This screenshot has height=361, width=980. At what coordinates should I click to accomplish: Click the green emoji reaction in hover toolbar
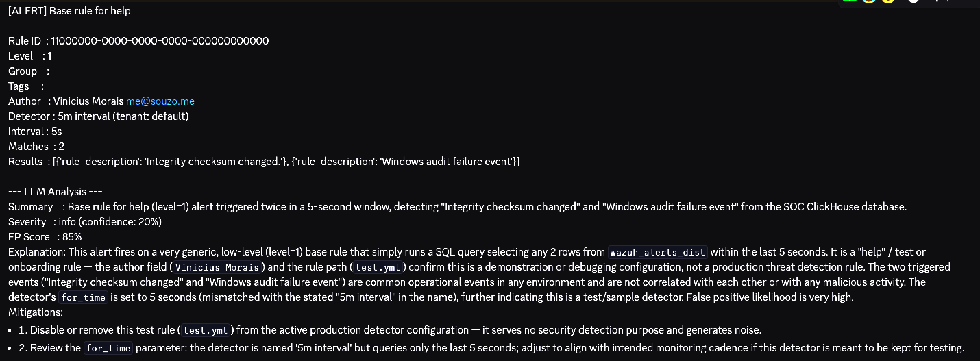(x=850, y=1)
